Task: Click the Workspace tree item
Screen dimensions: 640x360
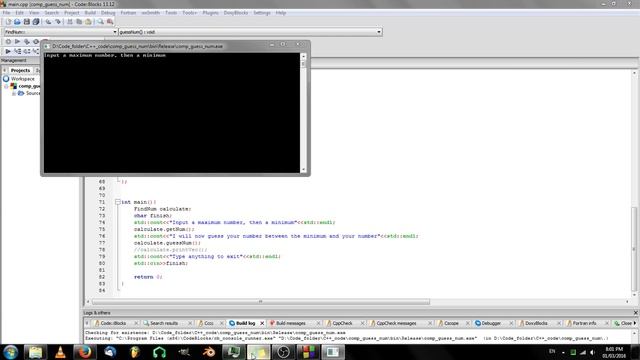Action: click(x=23, y=79)
